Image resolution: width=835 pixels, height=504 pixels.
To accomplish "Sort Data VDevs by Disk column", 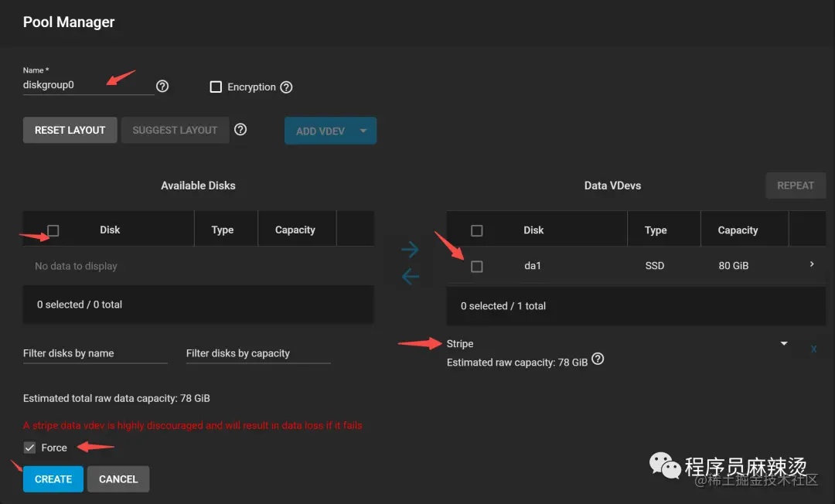I will tap(533, 230).
